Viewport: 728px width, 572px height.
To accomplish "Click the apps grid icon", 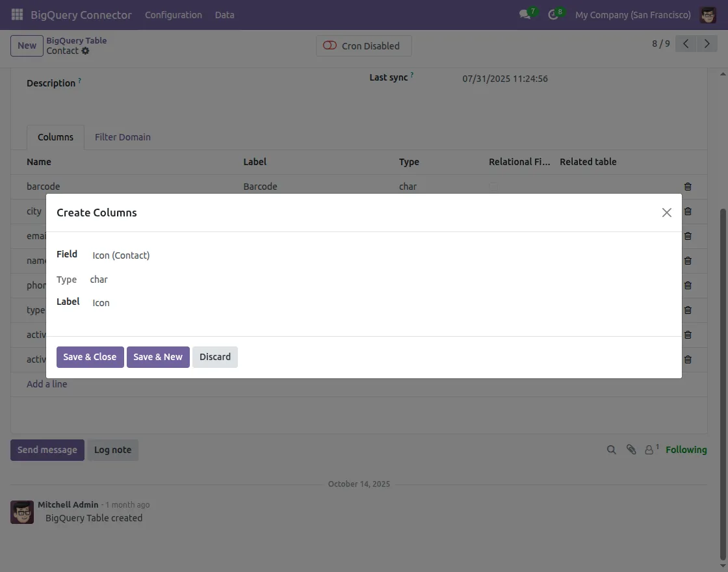I will (16, 14).
